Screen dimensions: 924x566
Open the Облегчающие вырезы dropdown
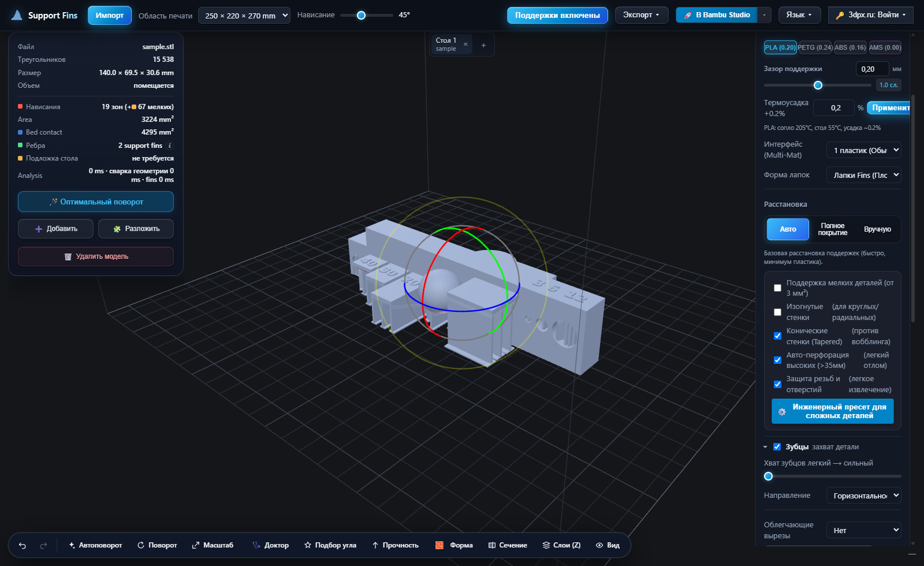(x=863, y=530)
